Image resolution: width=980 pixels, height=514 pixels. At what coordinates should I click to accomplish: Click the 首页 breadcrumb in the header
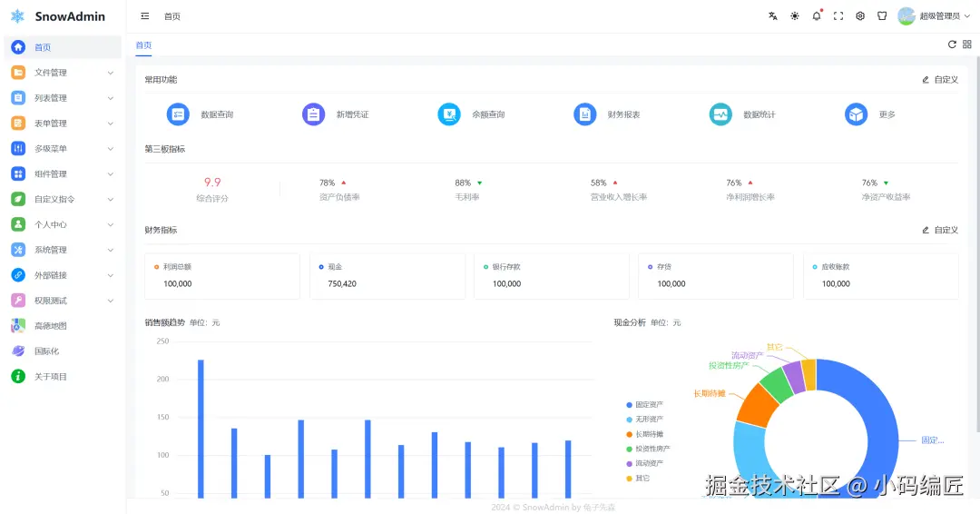(171, 17)
